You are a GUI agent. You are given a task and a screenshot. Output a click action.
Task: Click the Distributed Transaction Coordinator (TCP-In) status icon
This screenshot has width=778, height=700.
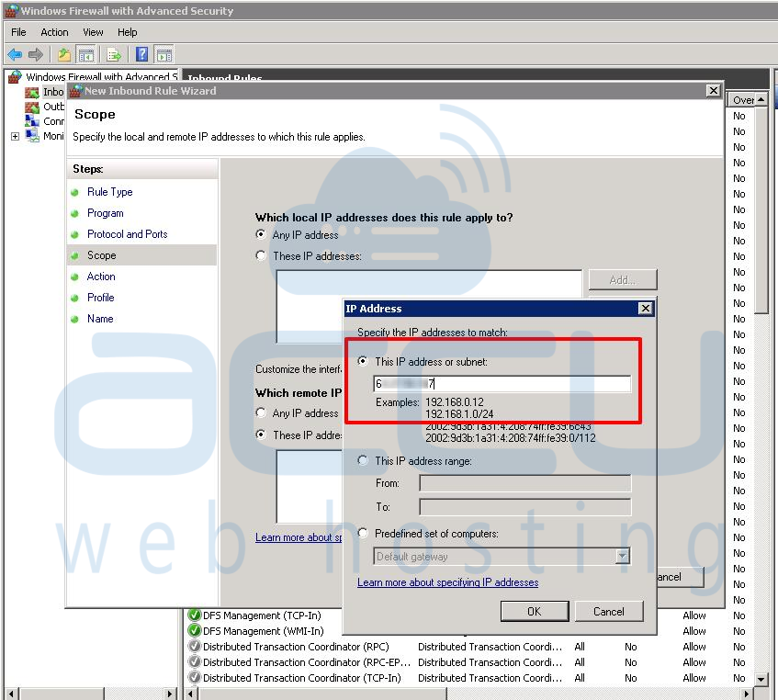pos(195,678)
